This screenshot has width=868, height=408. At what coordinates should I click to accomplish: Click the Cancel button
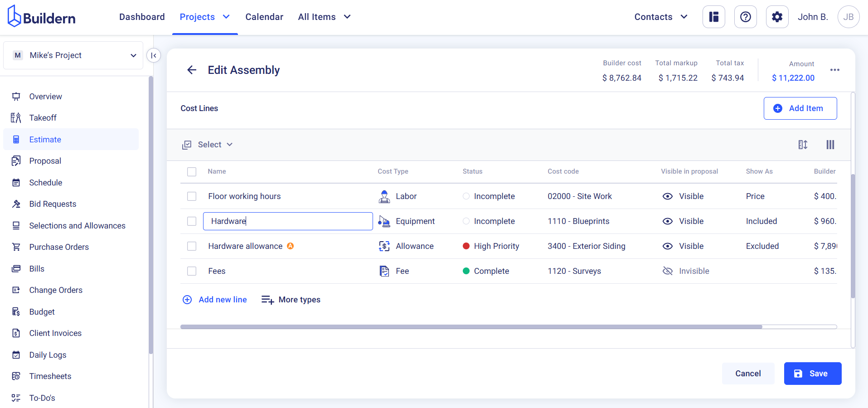tap(748, 374)
